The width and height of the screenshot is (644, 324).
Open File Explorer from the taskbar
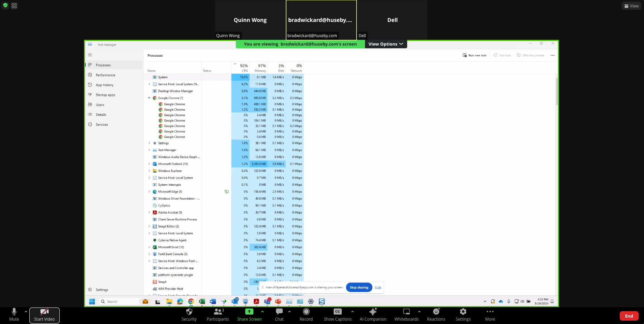point(169,301)
